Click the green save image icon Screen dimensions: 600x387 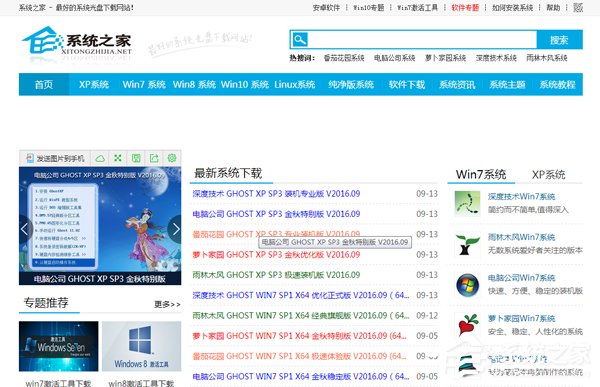click(136, 158)
